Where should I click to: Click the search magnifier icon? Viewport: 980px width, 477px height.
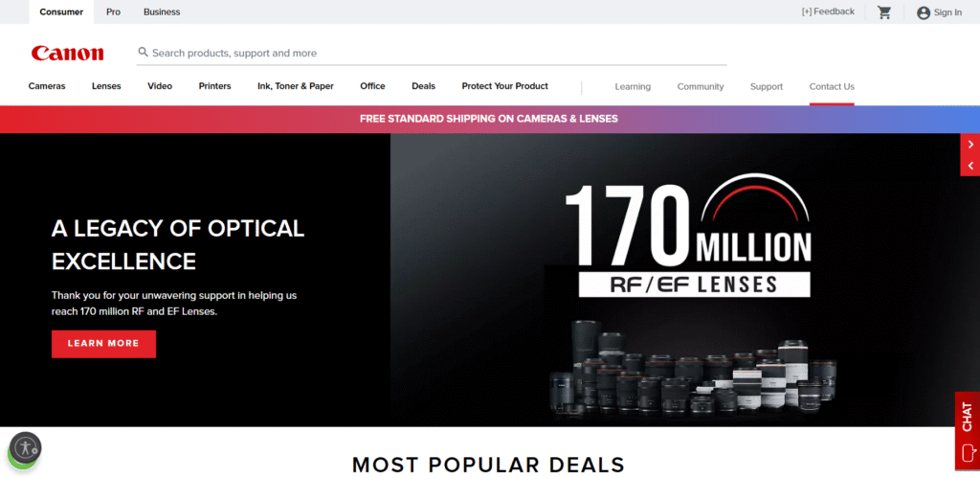[144, 53]
